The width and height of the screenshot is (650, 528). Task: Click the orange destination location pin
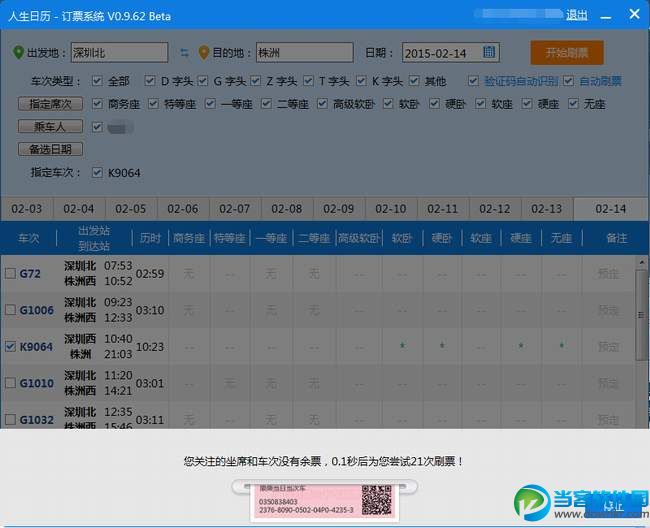click(204, 52)
